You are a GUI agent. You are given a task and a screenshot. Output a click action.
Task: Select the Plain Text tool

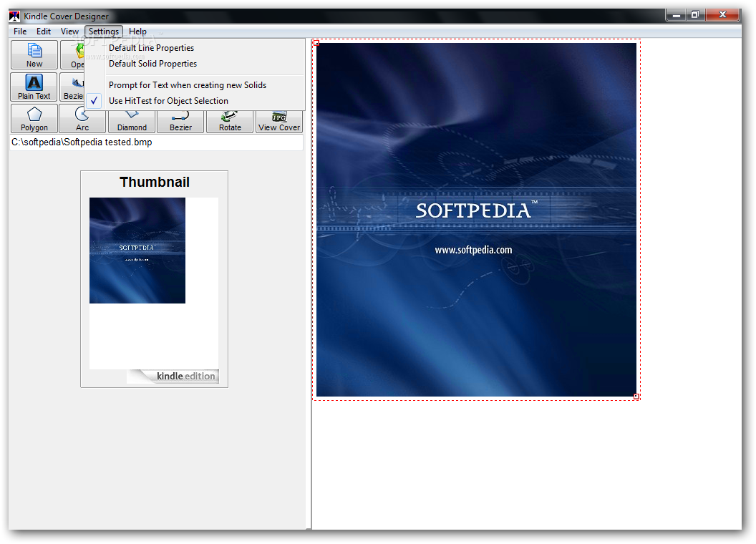tap(34, 87)
